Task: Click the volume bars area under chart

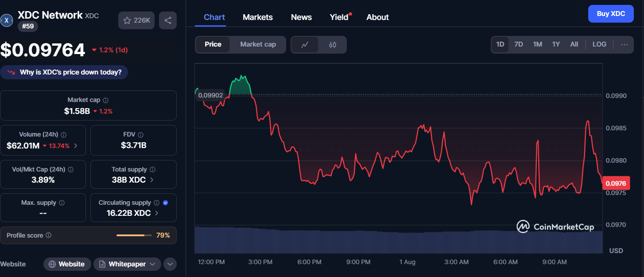Action: click(x=399, y=240)
